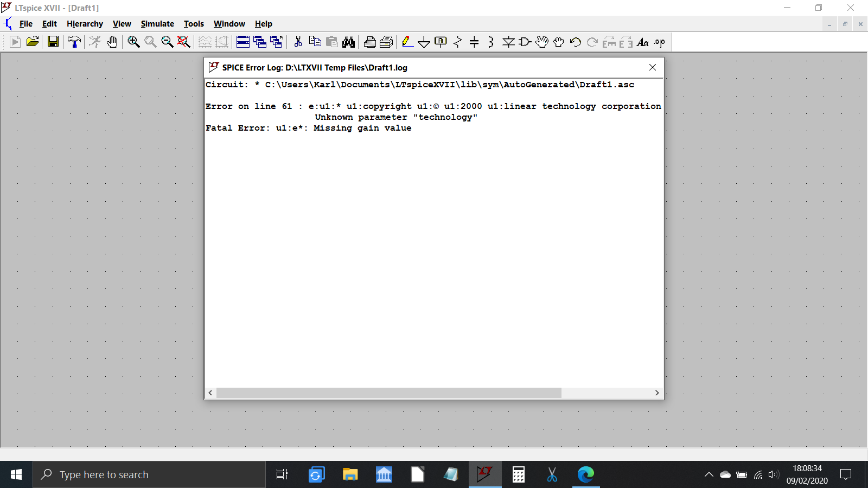The width and height of the screenshot is (868, 488).
Task: Open the Simulate menu
Action: point(157,24)
